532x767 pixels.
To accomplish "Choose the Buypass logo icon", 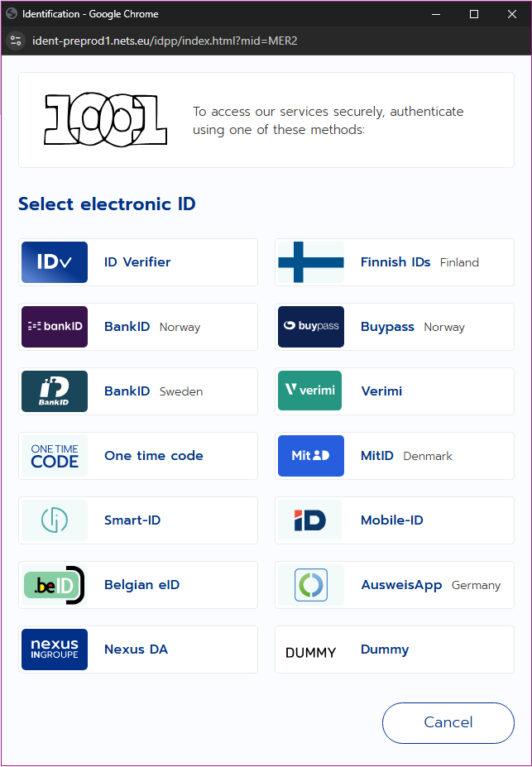I will coord(311,327).
